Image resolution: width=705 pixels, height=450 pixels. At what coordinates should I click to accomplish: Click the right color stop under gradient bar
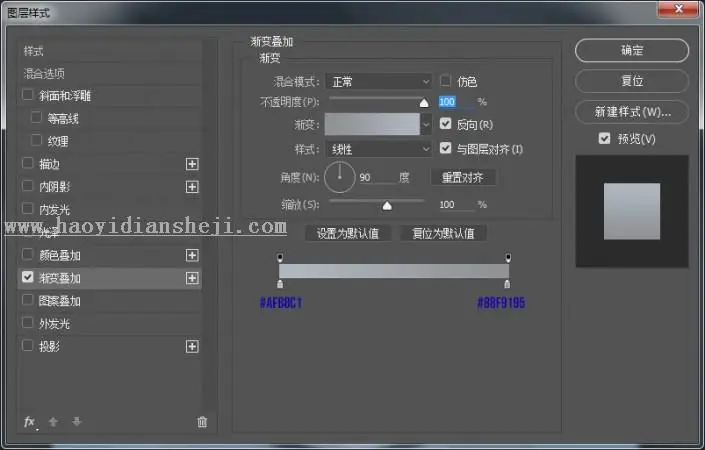click(x=507, y=284)
